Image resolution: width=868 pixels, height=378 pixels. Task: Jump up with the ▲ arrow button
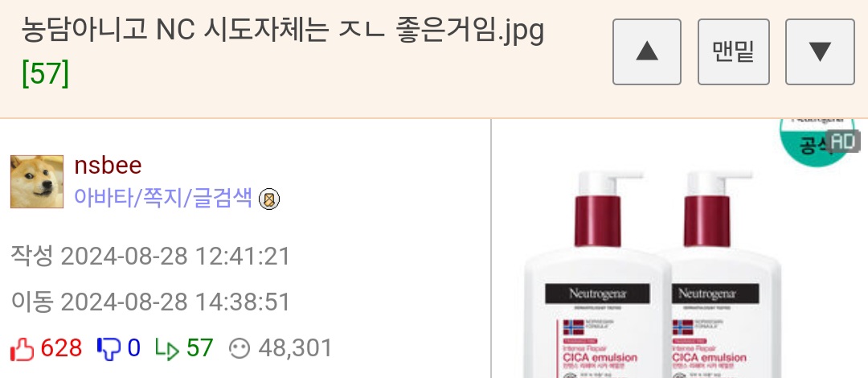pos(646,51)
